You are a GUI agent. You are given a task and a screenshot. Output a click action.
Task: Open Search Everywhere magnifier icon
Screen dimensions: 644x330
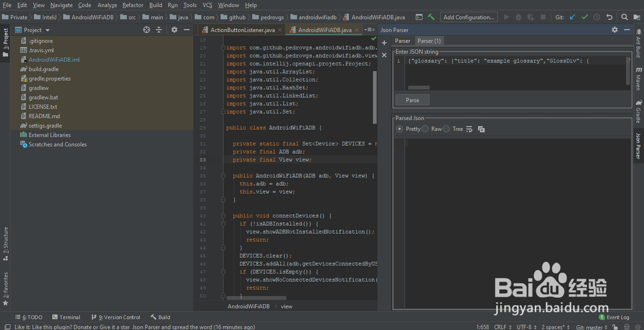pos(624,17)
